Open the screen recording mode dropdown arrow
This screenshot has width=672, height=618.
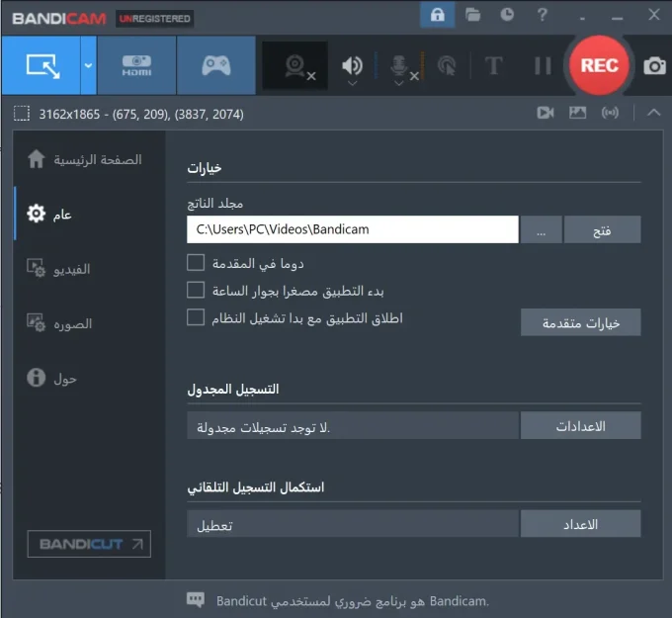(x=88, y=66)
